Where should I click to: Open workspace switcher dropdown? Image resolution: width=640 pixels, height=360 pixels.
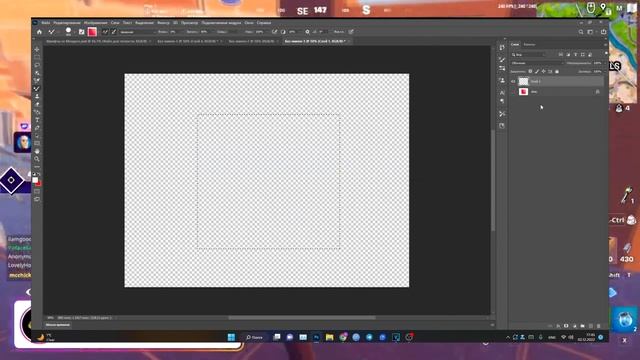coord(591,32)
